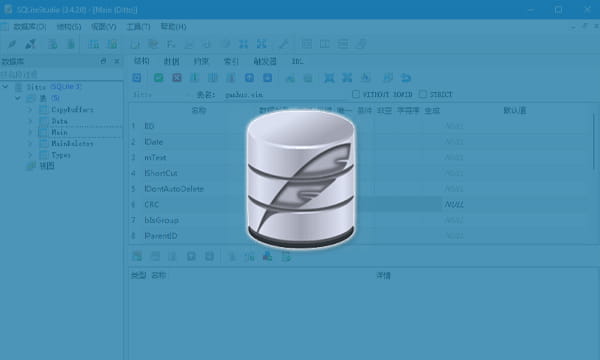Click the populate table icon in the structure toolbar

coord(366,78)
